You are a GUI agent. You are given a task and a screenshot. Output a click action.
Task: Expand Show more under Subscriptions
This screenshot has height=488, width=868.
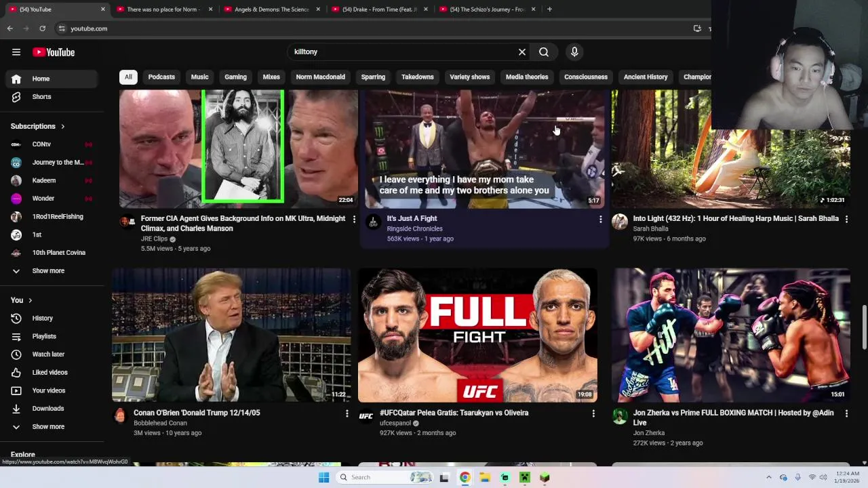[52, 271]
